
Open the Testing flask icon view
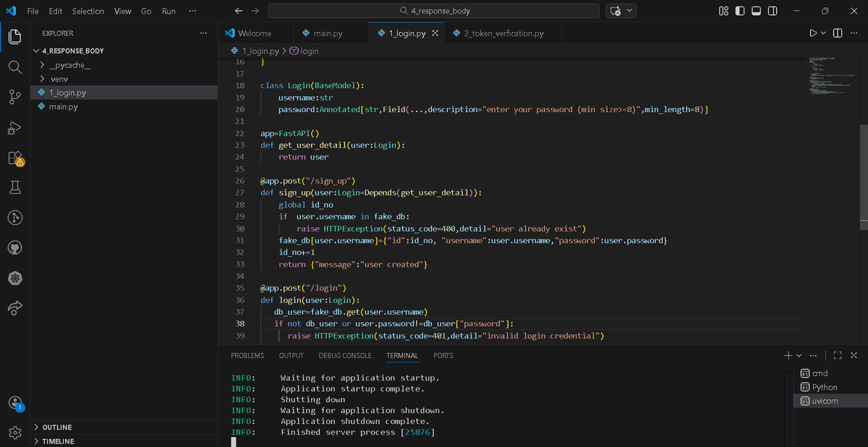pos(15,187)
